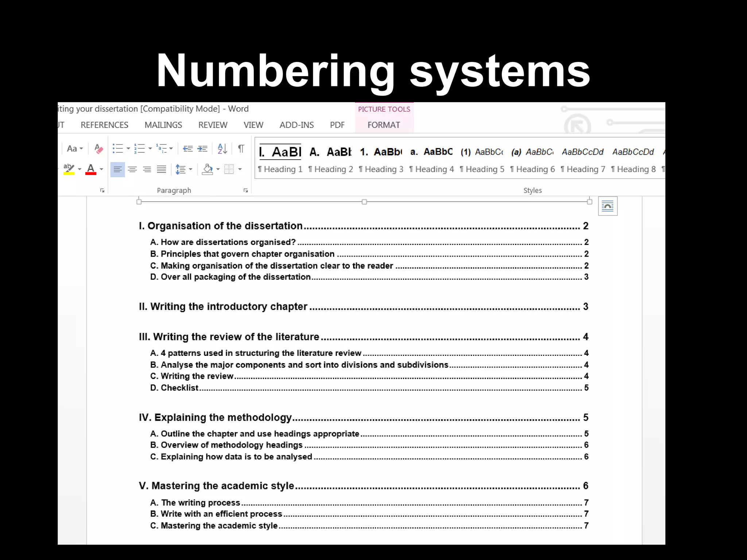Select the picture's top-center resize handle

click(364, 202)
